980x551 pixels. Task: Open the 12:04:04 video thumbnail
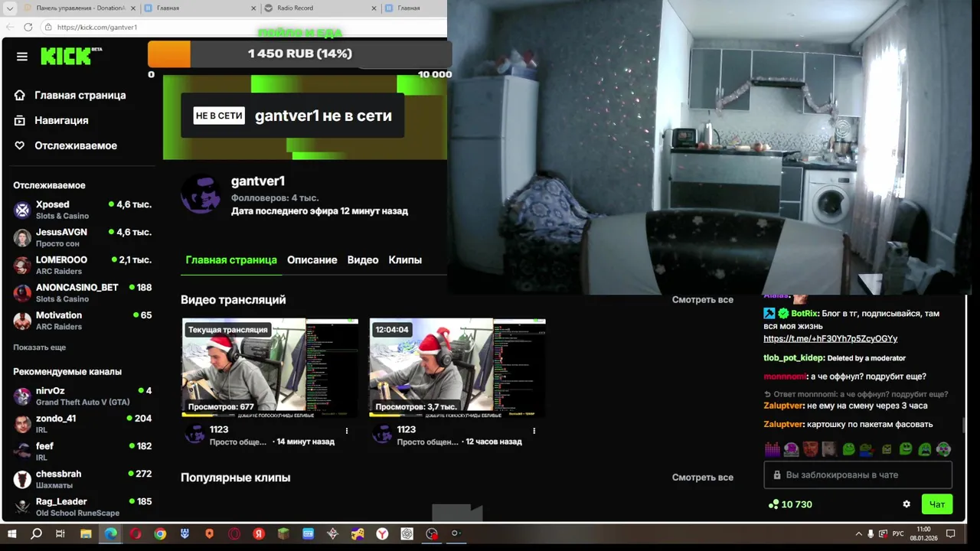click(457, 367)
